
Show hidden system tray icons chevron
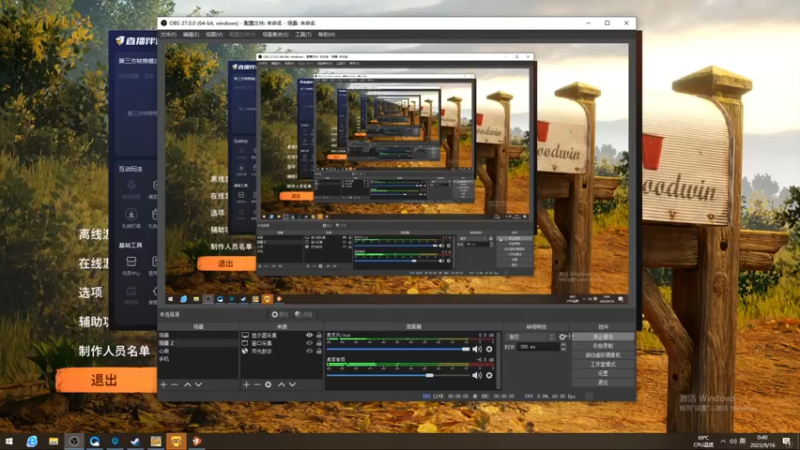tap(723, 441)
